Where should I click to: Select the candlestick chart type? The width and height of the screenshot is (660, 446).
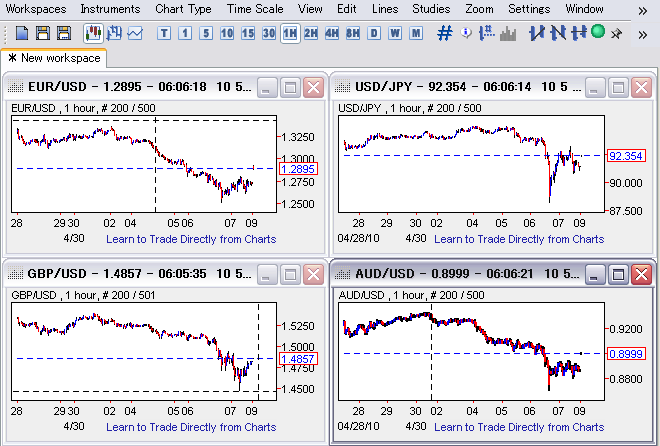tap(93, 33)
